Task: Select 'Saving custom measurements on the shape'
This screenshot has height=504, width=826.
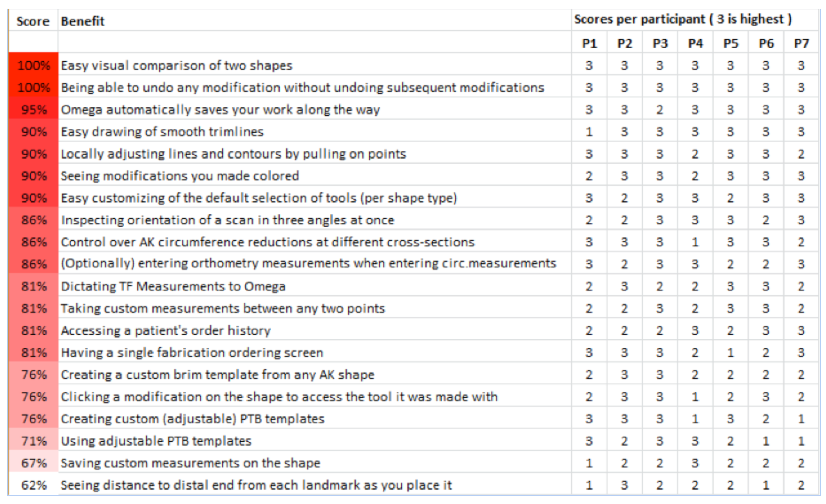Action: [x=190, y=463]
